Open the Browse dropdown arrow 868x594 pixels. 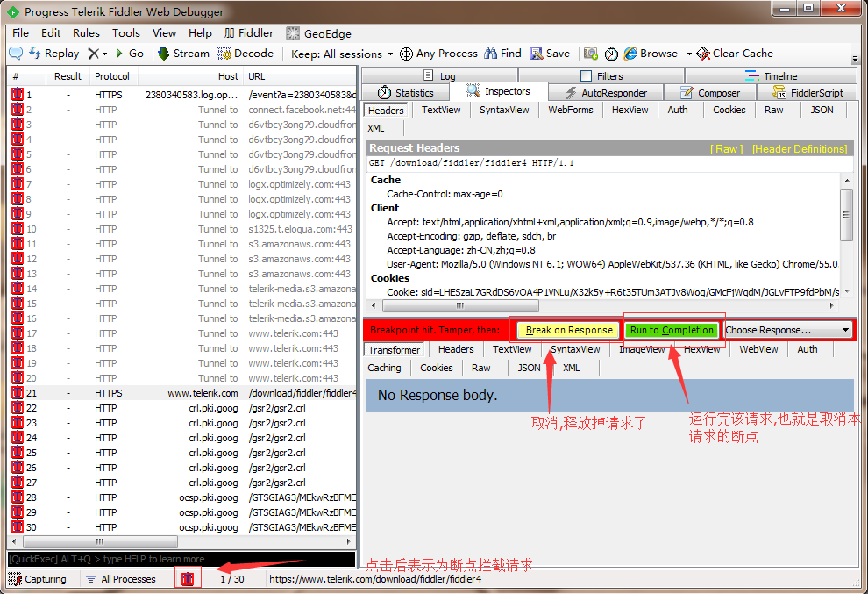tap(689, 54)
